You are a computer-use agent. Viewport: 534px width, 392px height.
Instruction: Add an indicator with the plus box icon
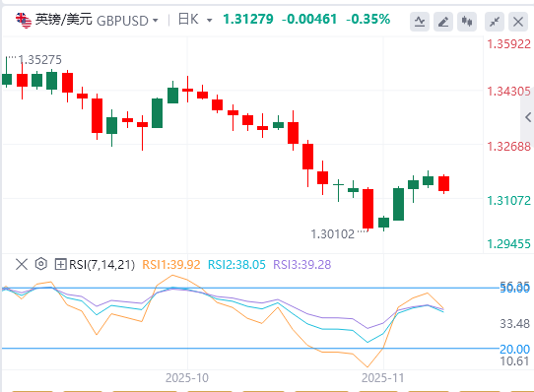pos(60,264)
